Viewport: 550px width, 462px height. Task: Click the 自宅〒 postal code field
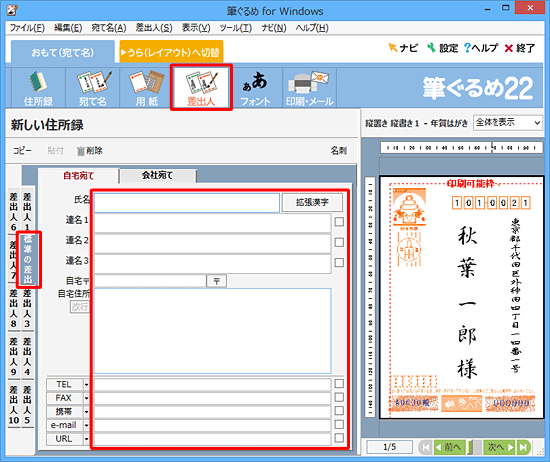150,281
